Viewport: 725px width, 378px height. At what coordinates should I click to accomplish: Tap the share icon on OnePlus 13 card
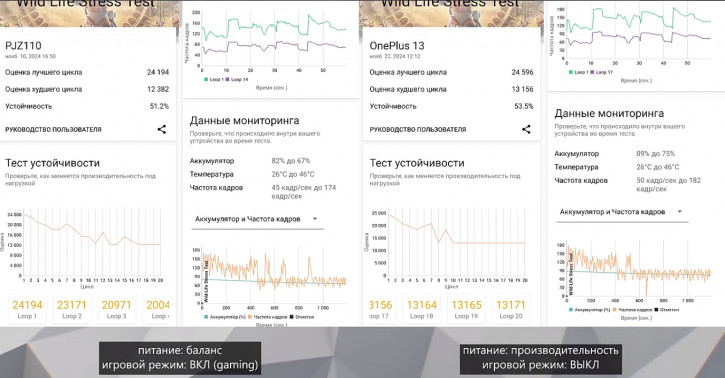pyautogui.click(x=526, y=129)
